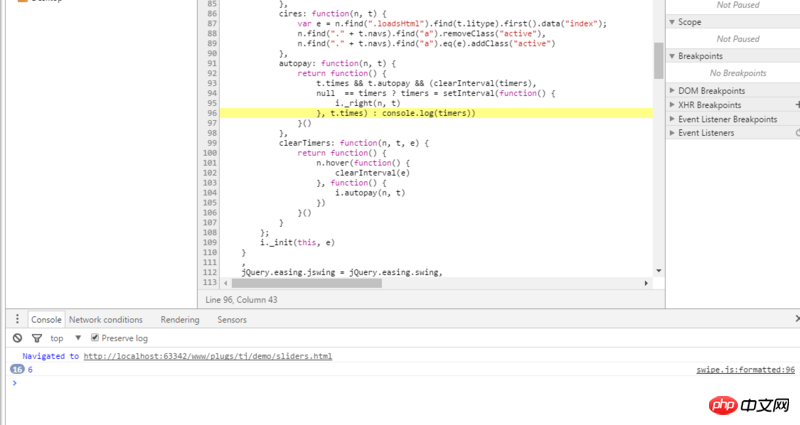Click the code editor scroll-down arrow
Screen dimensions: 800x425
[x=658, y=271]
